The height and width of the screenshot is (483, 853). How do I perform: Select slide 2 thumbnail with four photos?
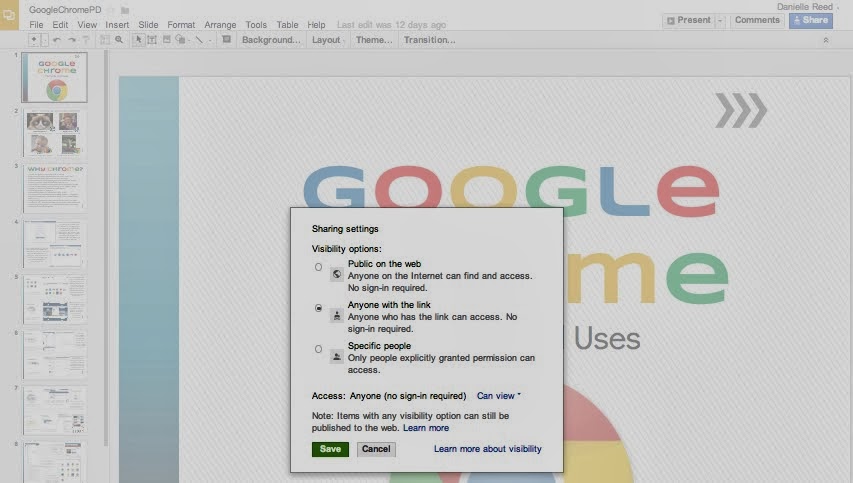point(54,133)
